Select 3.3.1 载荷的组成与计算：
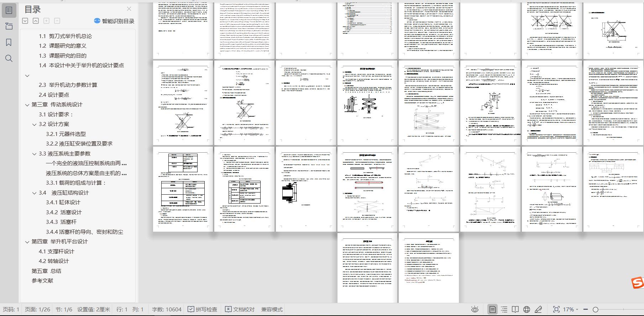The image size is (644, 316). click(x=76, y=183)
